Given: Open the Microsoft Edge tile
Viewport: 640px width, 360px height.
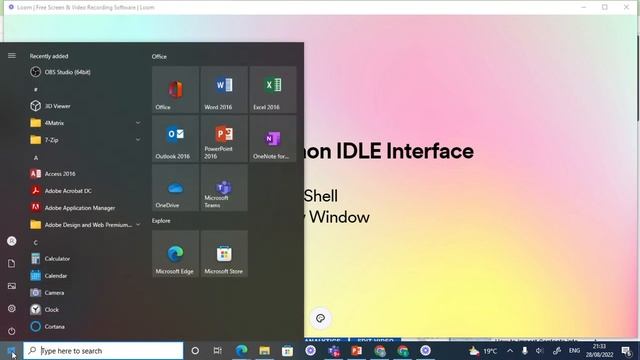Looking at the screenshot, I should coord(176,254).
